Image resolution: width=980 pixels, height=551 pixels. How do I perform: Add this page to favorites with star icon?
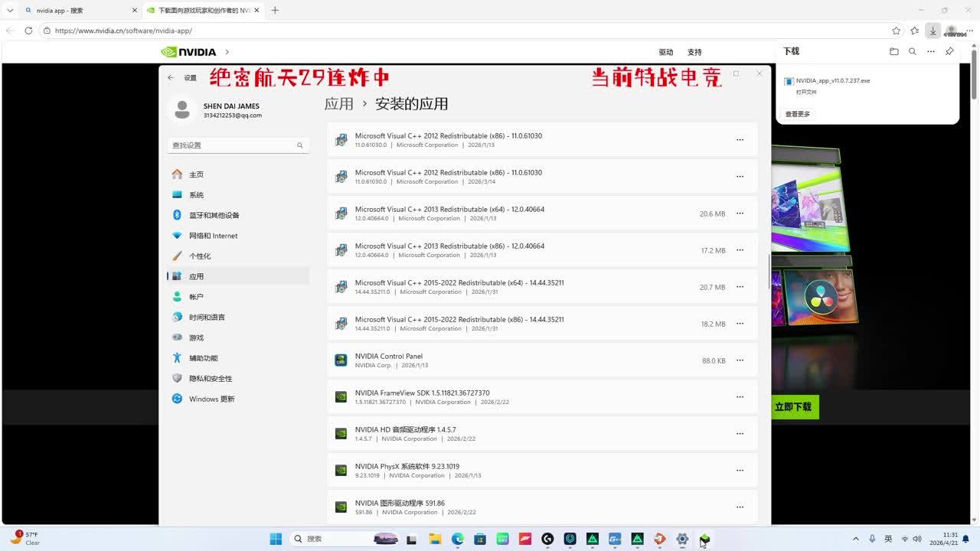click(x=897, y=31)
